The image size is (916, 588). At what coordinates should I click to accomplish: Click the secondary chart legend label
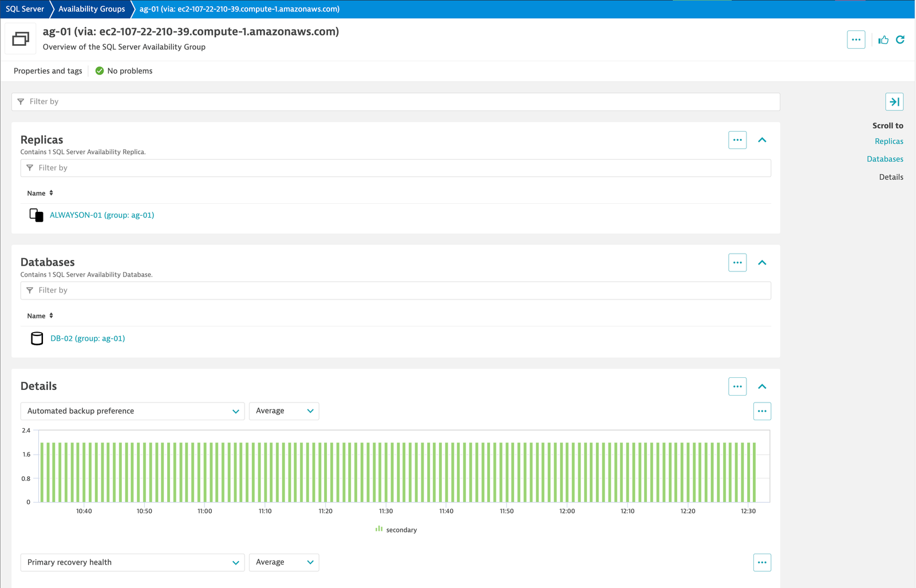401,530
